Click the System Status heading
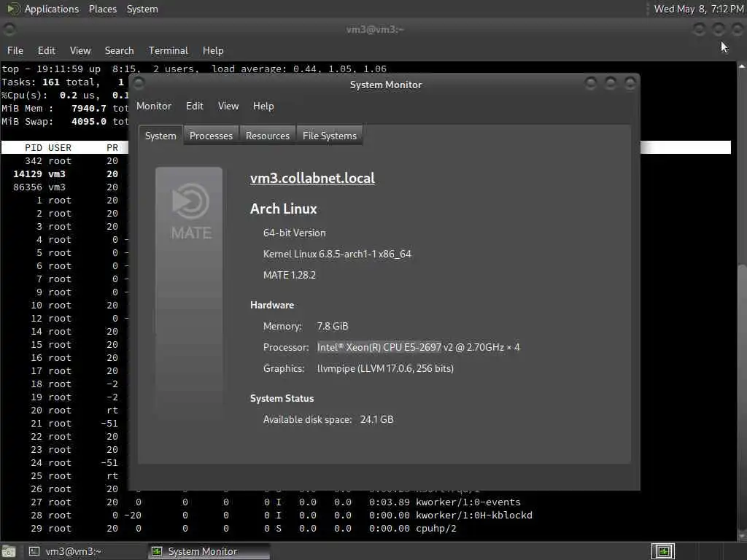The image size is (747, 560). (x=282, y=398)
